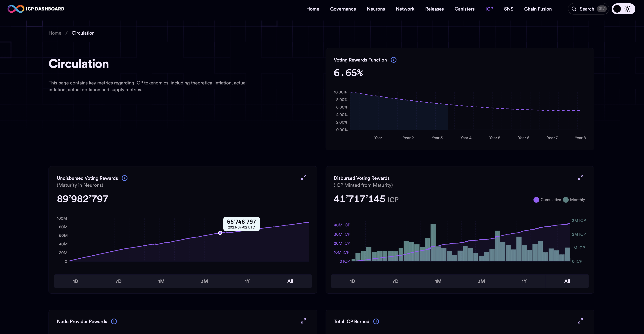
Task: Expand the Undisbursed Voting Rewards chart
Action: pyautogui.click(x=304, y=177)
